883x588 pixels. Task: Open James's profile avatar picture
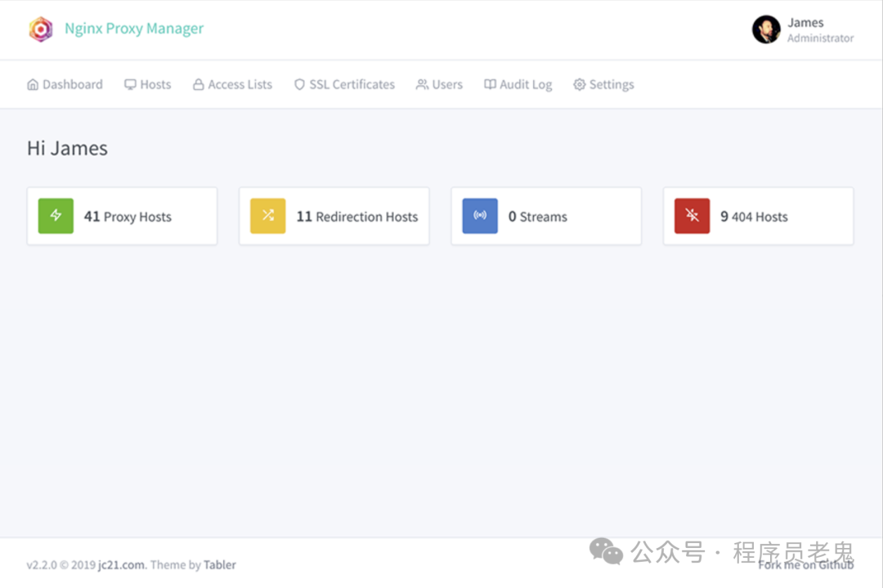766,29
